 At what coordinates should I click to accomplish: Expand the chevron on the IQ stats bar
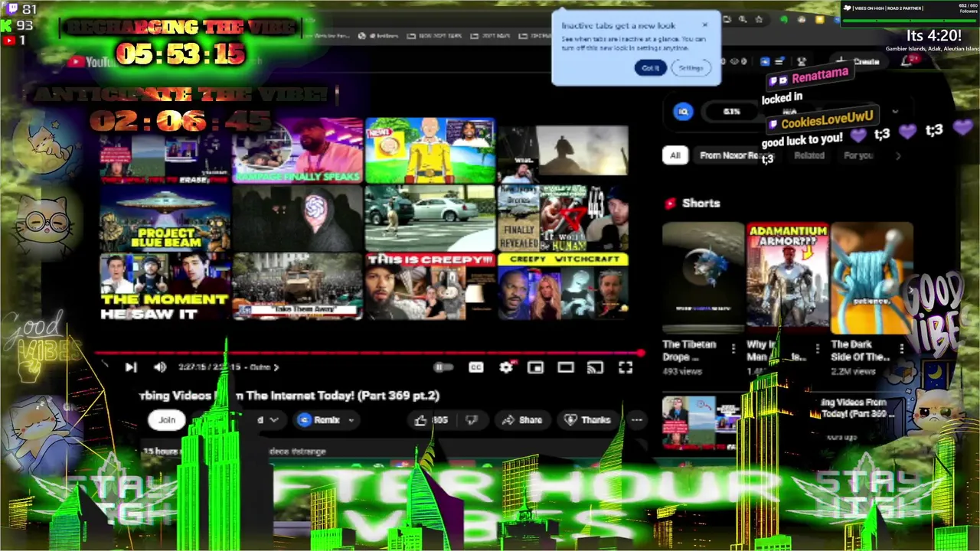point(895,112)
